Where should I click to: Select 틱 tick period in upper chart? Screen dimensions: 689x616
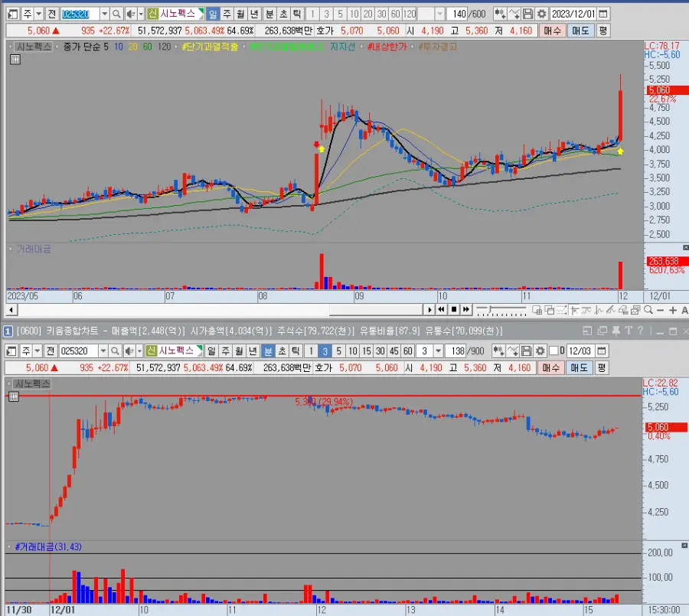click(x=297, y=14)
